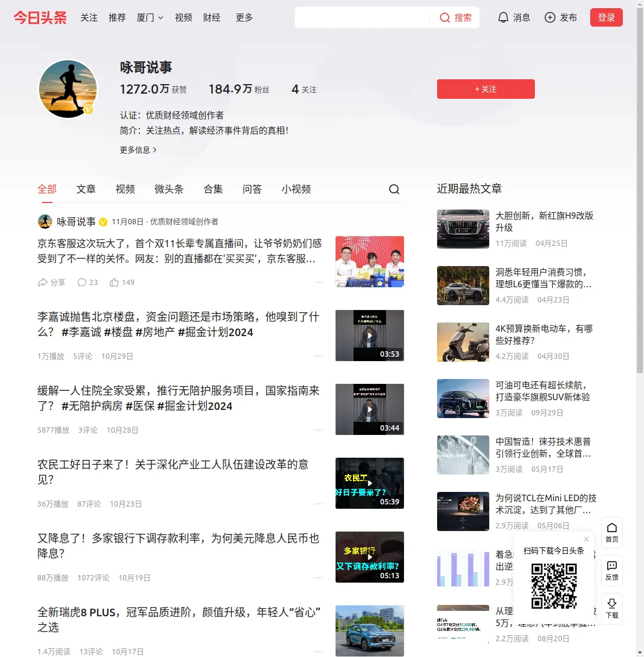Viewport: 644px width, 657px height.
Task: Click 咏哥说事 author name on first post
Action: [x=76, y=222]
